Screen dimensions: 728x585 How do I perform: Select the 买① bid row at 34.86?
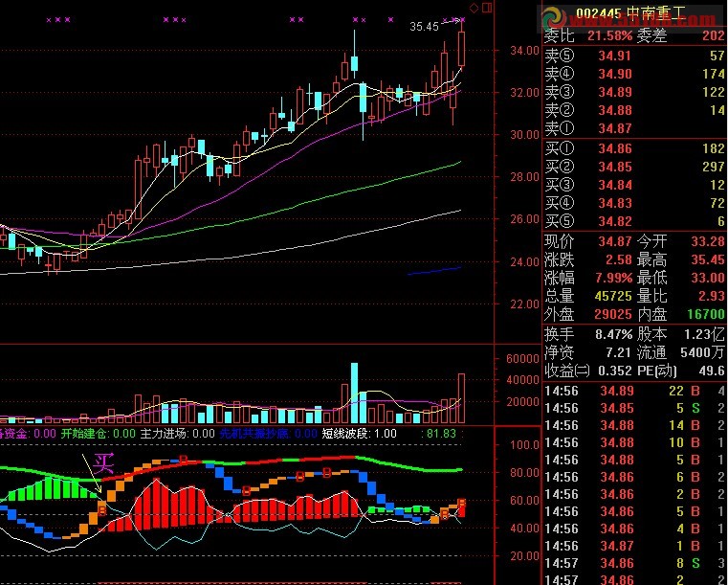[x=633, y=149]
